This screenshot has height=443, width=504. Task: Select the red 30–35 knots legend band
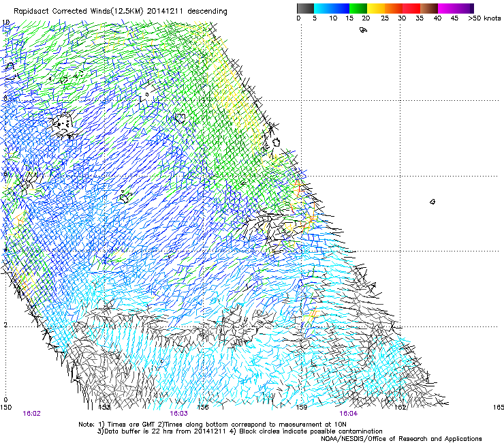[411, 8]
